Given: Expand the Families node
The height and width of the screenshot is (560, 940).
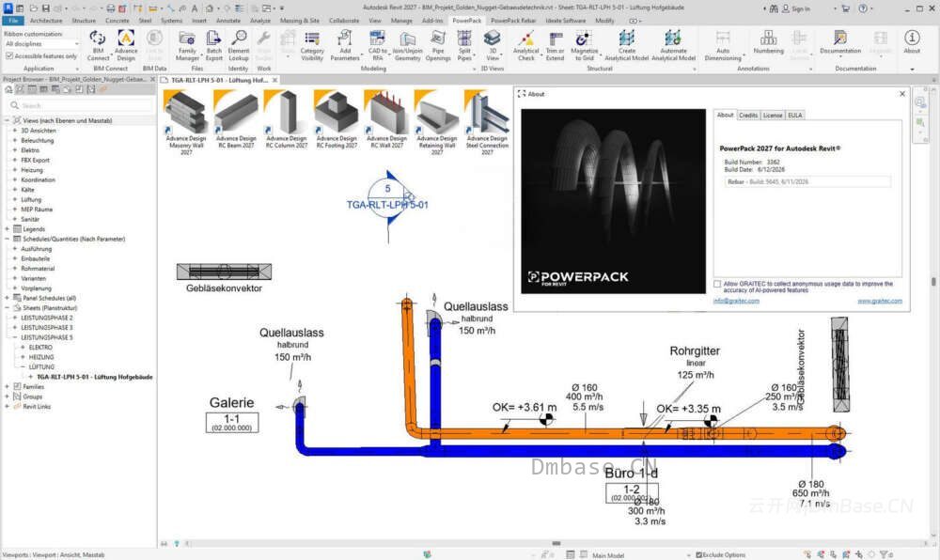Looking at the screenshot, I should (x=7, y=386).
